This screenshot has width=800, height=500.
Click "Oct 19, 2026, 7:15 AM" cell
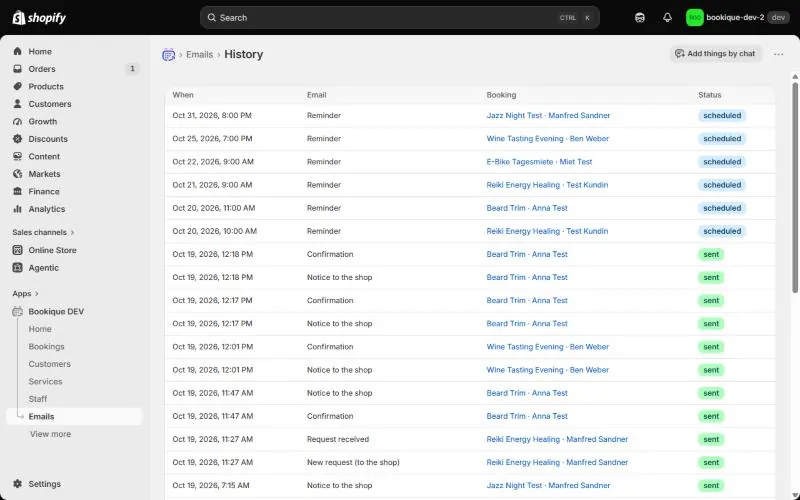[211, 485]
